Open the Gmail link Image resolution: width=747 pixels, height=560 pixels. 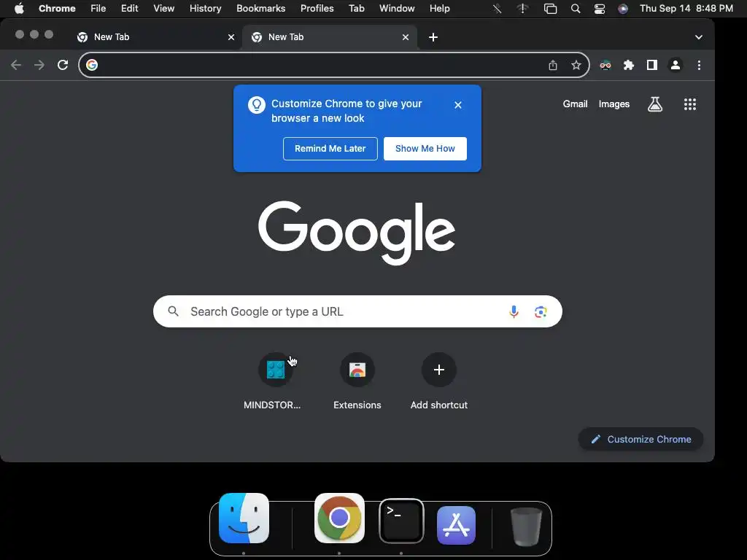(x=575, y=104)
